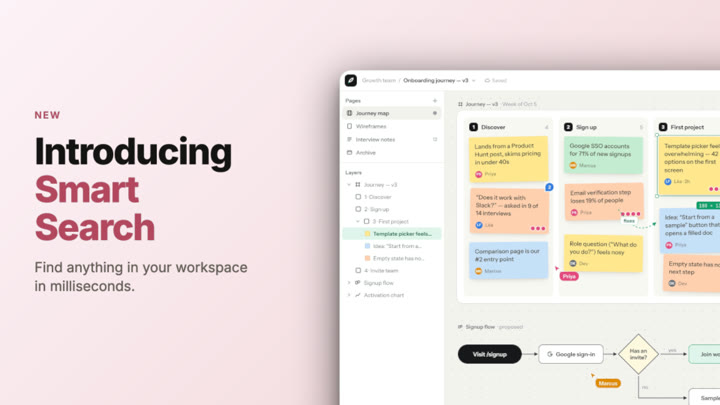Click the 1 Discover layer frame icon
The height and width of the screenshot is (405, 720).
coord(358,197)
